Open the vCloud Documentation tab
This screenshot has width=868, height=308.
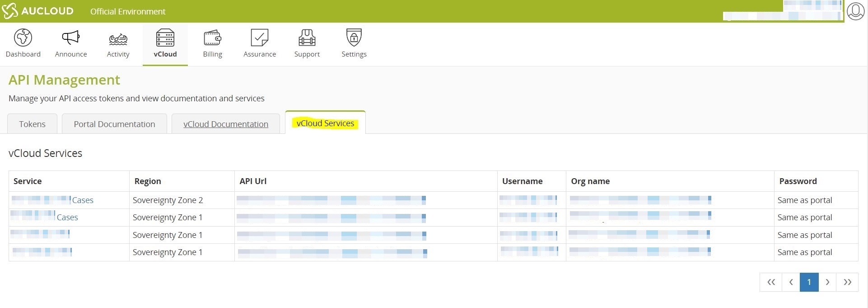[x=226, y=124]
